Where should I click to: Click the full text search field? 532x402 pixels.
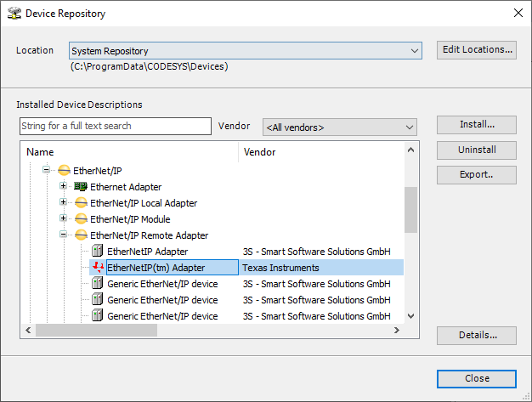115,127
